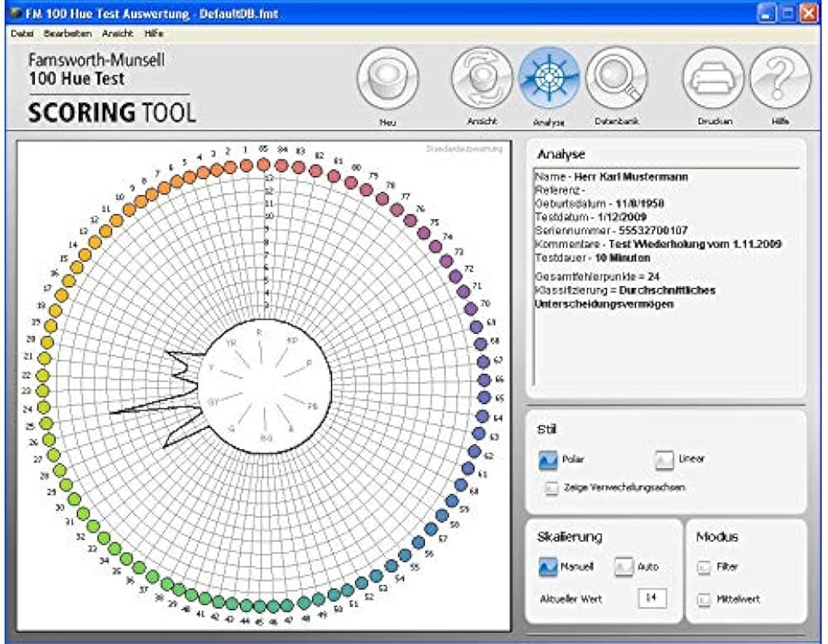The width and height of the screenshot is (828, 644).
Task: Open the Ansicht view icon in toolbar
Action: point(480,80)
